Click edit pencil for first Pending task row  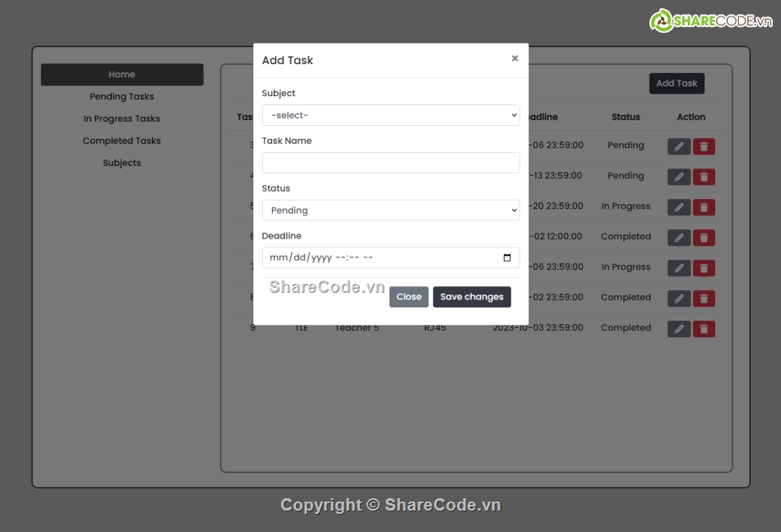tap(679, 146)
